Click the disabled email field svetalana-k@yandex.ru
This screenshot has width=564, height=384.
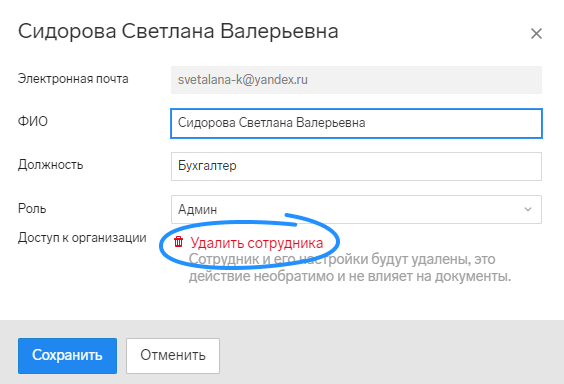coord(356,80)
